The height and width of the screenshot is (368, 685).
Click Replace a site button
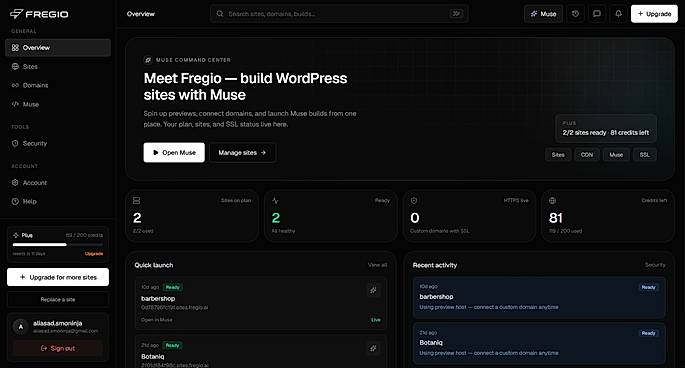(58, 299)
